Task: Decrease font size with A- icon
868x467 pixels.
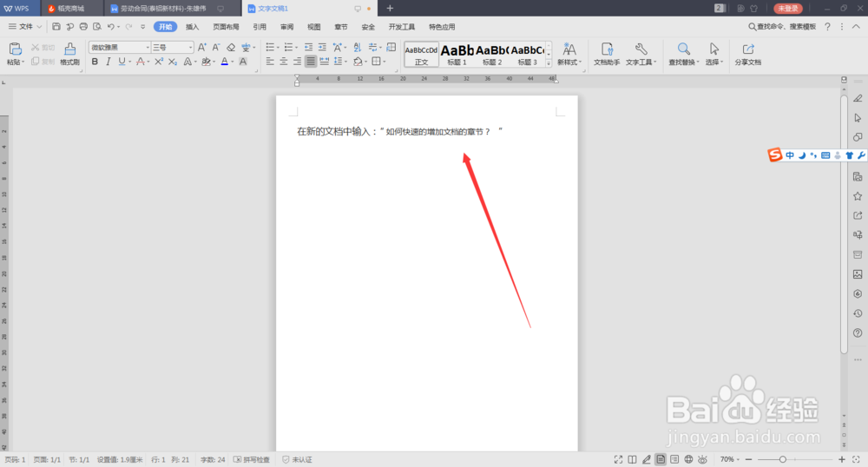Action: (x=216, y=47)
